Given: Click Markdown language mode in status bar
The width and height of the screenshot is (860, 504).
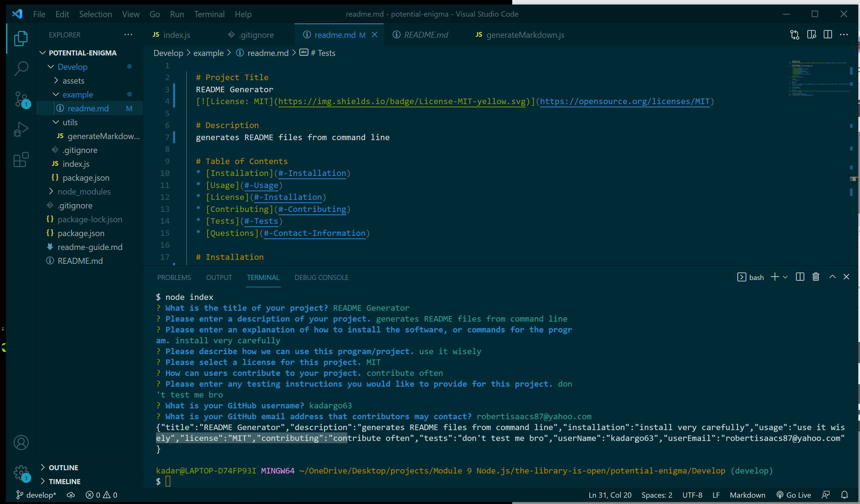Looking at the screenshot, I should point(747,495).
